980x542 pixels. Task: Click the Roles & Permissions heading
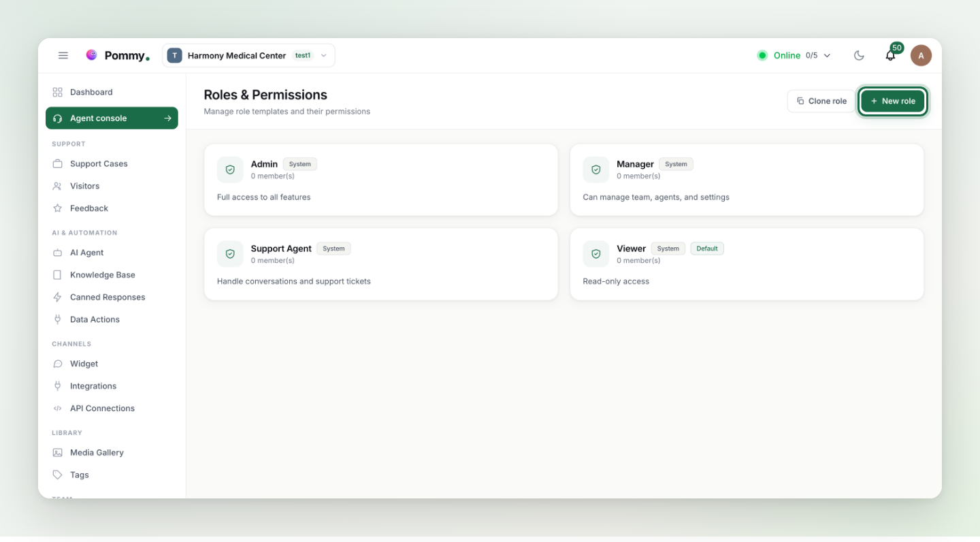point(265,95)
